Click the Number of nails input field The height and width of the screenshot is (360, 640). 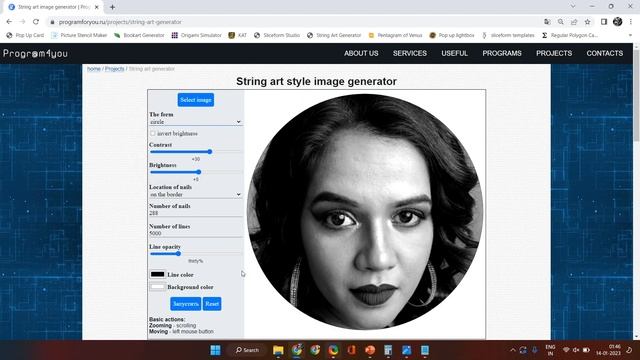(x=196, y=213)
